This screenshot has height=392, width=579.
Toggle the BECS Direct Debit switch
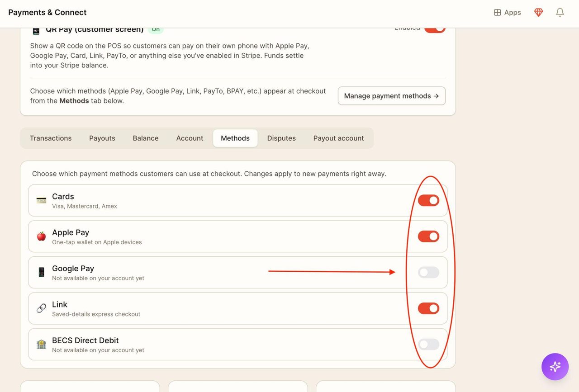(x=428, y=345)
